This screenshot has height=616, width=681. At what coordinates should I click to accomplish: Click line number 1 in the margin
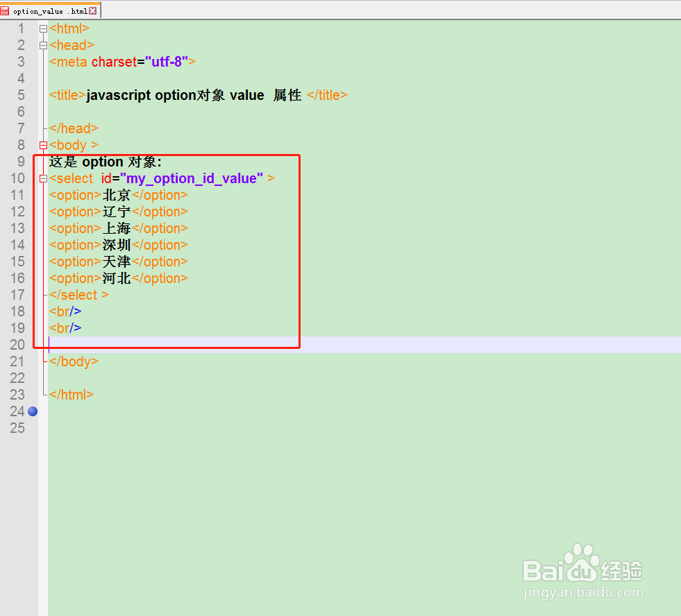[x=21, y=28]
